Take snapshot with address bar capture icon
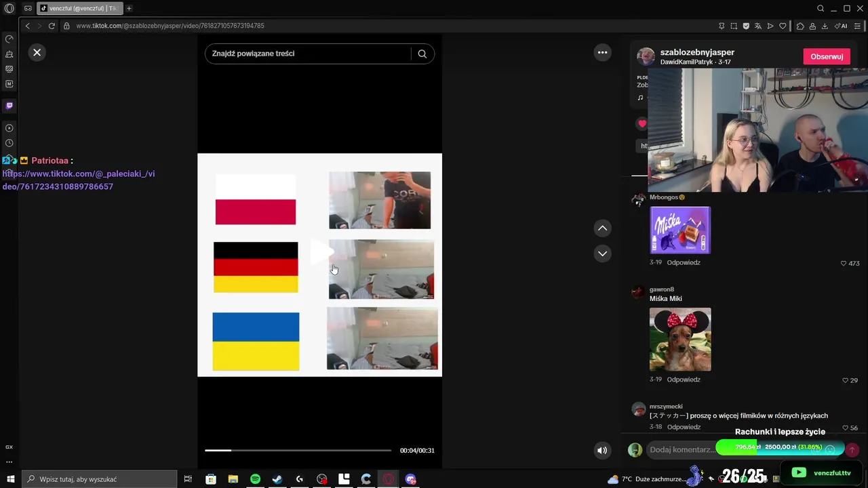Screen dimensions: 868x488 (734, 26)
